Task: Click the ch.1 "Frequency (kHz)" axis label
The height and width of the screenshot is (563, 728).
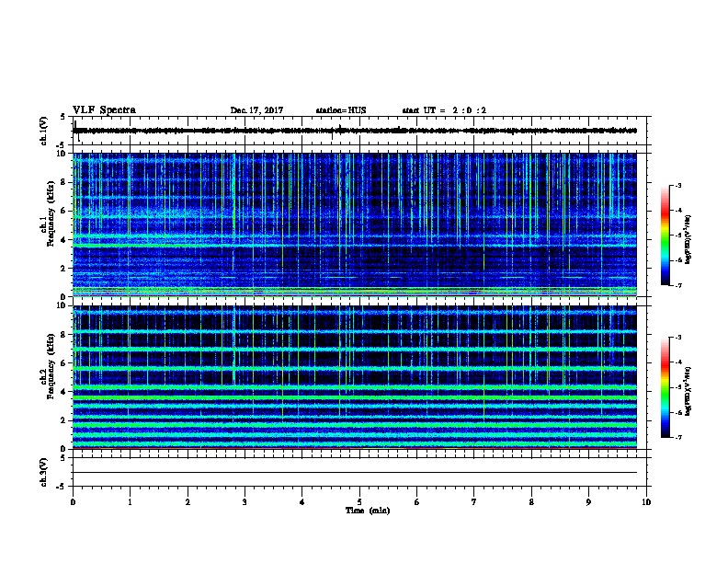Action: [51, 214]
